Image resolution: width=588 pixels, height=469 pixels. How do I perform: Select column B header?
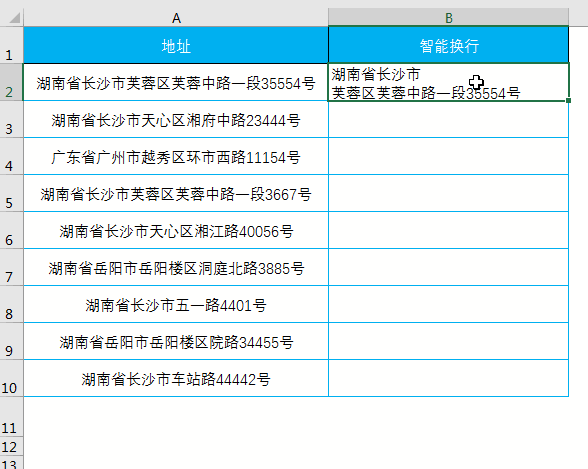coord(448,18)
